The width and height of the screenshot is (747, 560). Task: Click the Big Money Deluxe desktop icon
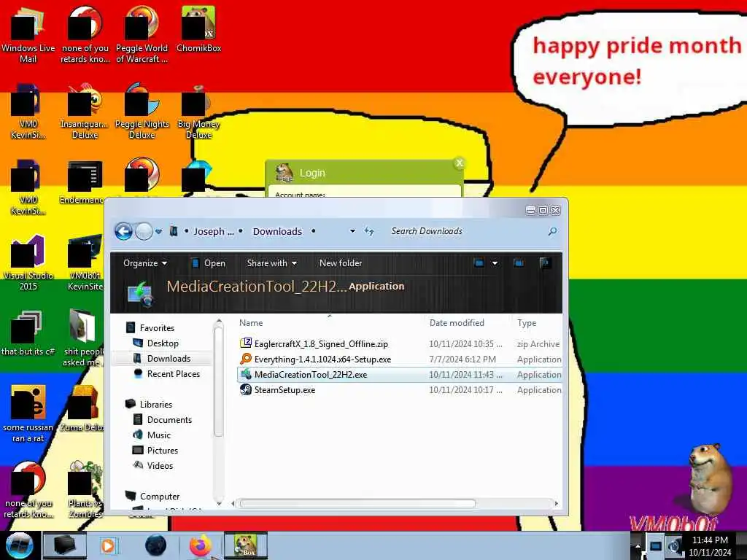(x=198, y=111)
